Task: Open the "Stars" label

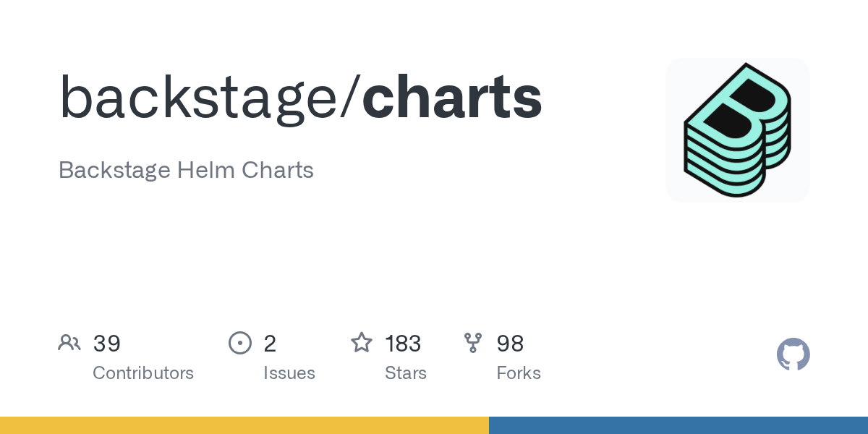Action: coord(406,373)
